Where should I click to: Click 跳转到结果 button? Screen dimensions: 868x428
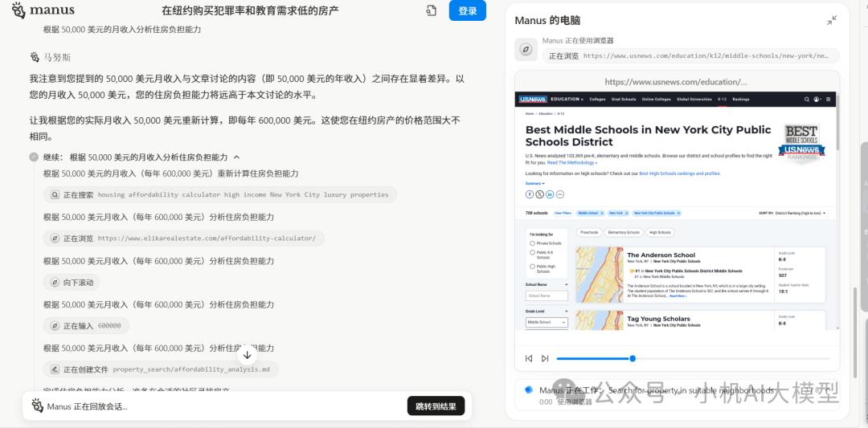click(436, 406)
